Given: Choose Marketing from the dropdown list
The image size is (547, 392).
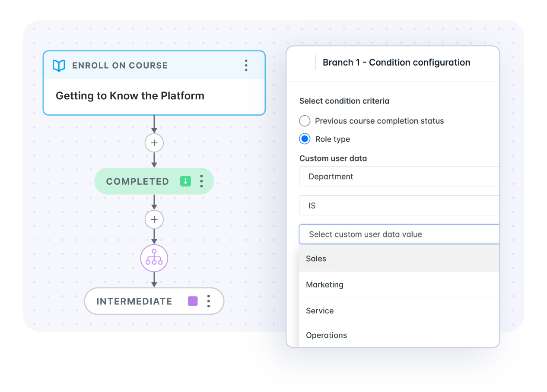Looking at the screenshot, I should (399, 285).
